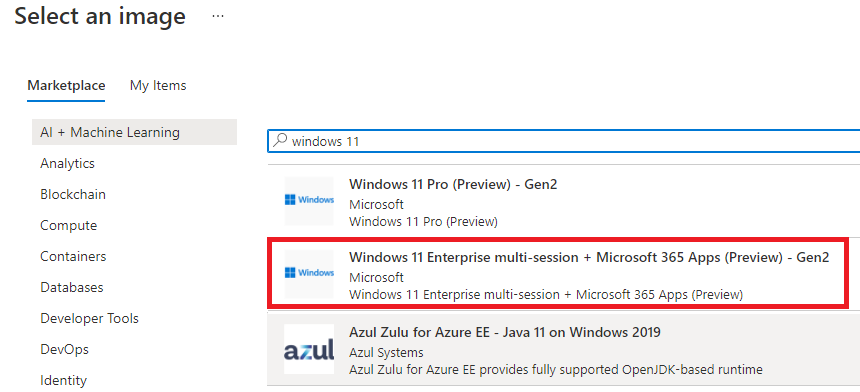The image size is (860, 392).
Task: Switch to the Marketplace tab
Action: [66, 86]
